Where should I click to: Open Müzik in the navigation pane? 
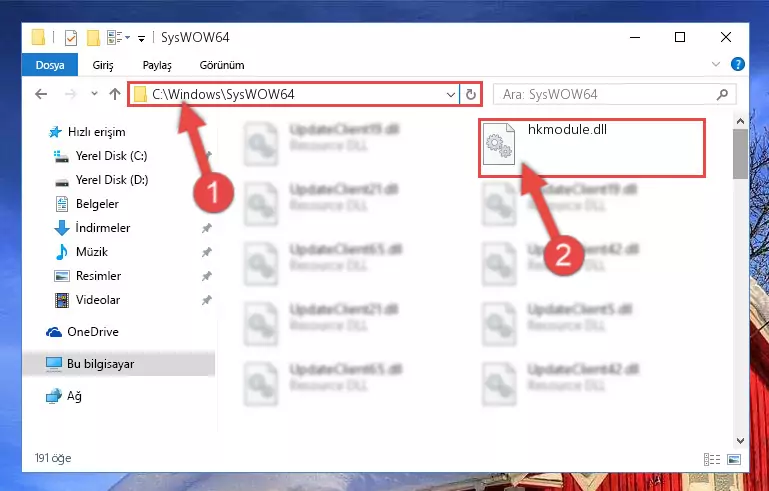coord(92,252)
